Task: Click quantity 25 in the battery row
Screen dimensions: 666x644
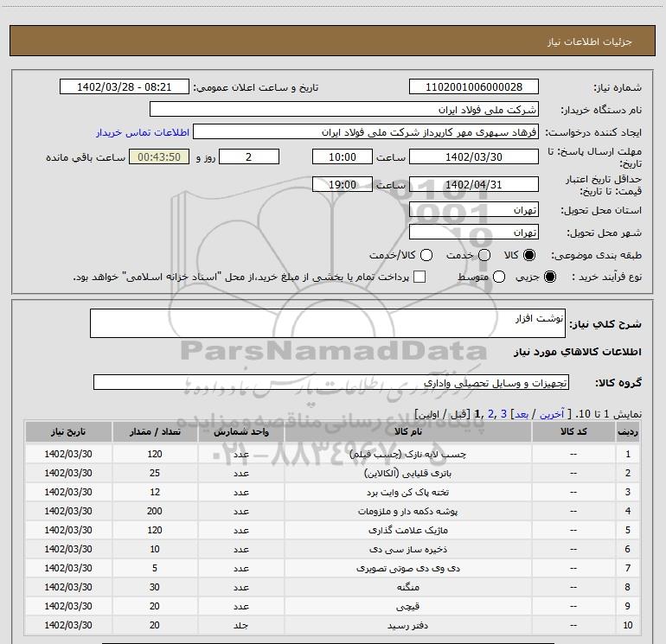Action: point(155,473)
